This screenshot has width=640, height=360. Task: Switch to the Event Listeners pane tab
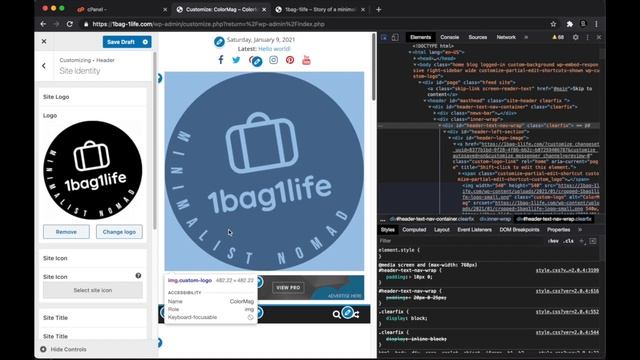point(474,230)
